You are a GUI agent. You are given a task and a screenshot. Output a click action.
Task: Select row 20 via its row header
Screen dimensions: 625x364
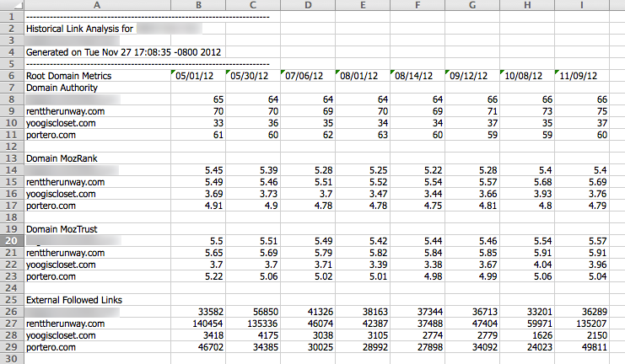[11, 240]
